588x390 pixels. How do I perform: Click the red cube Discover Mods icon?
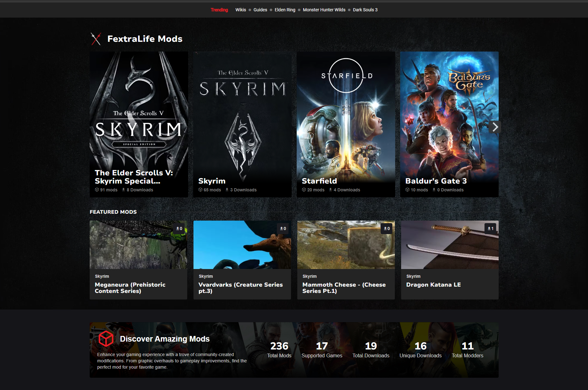(x=106, y=338)
